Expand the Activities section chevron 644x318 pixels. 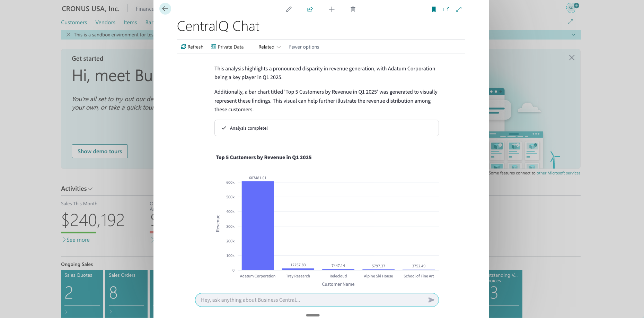90,189
